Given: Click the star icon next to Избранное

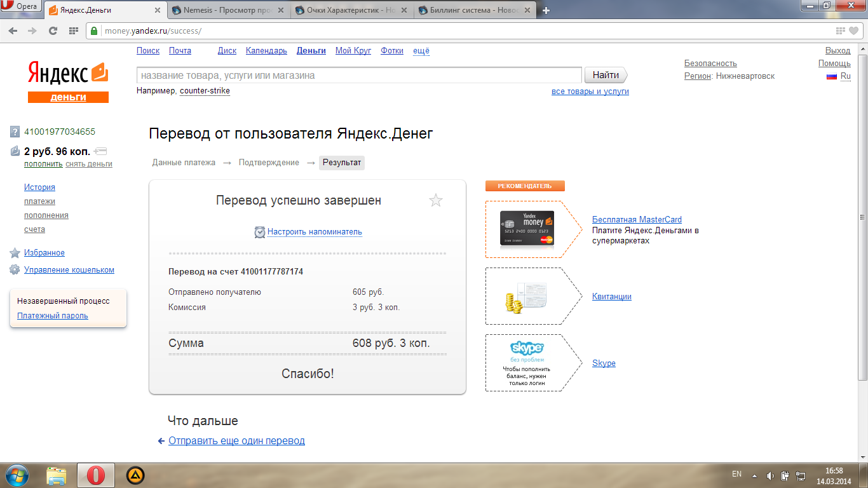Looking at the screenshot, I should [15, 253].
